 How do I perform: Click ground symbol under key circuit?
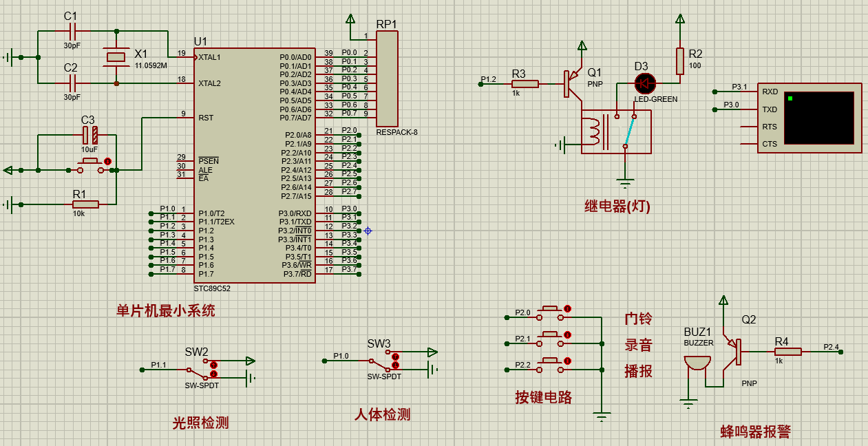[x=602, y=416]
